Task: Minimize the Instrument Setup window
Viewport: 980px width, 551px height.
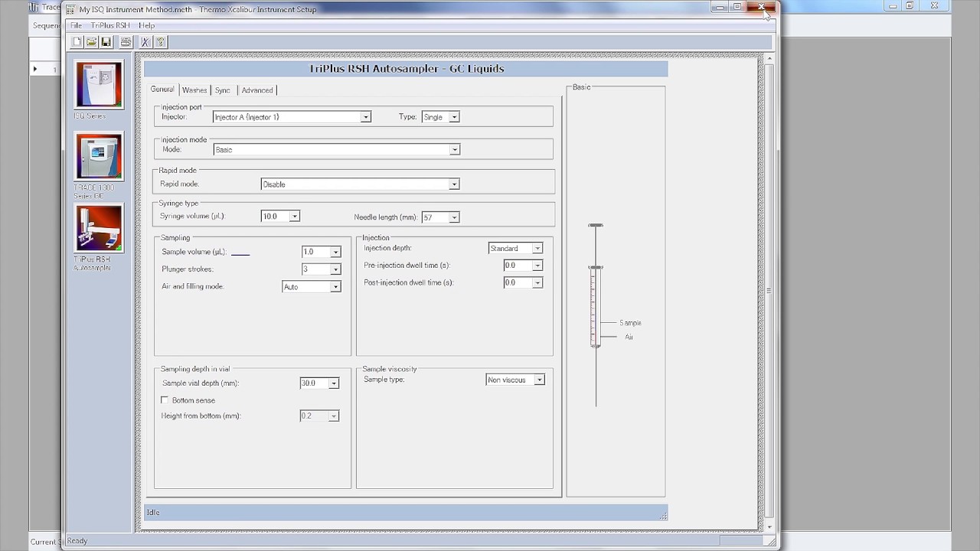Action: point(719,7)
